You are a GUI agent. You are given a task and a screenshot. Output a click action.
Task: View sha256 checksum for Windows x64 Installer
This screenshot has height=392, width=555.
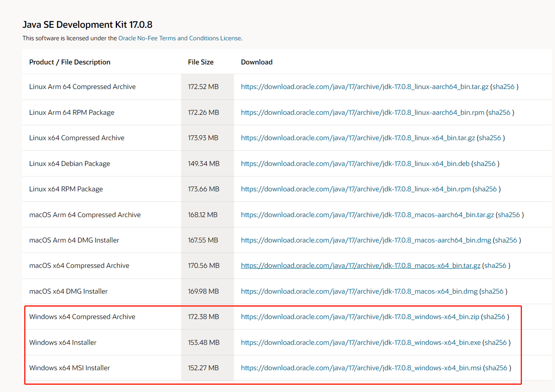click(496, 342)
